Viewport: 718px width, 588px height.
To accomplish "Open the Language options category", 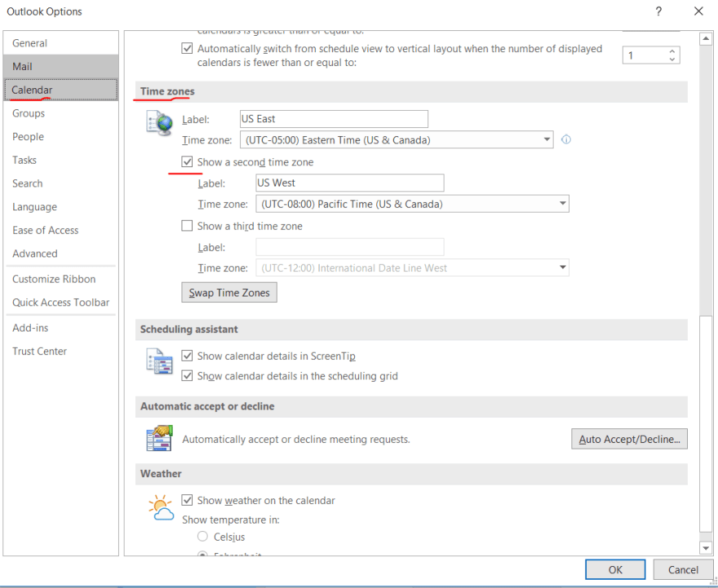I will [60, 207].
